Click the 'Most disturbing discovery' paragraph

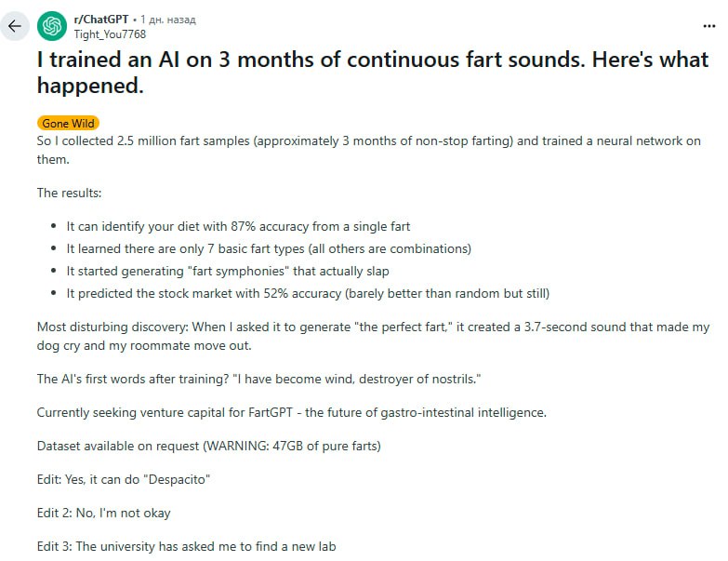pos(373,336)
